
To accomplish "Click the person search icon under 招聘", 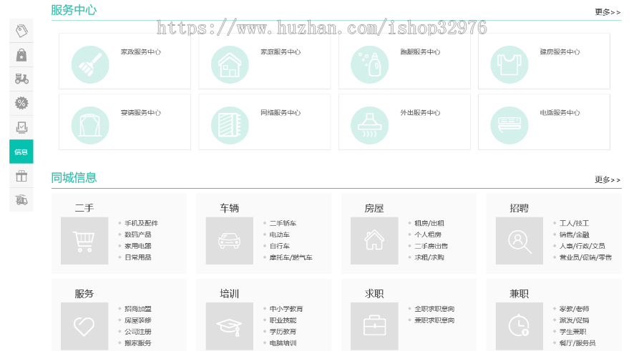I will click(x=519, y=241).
